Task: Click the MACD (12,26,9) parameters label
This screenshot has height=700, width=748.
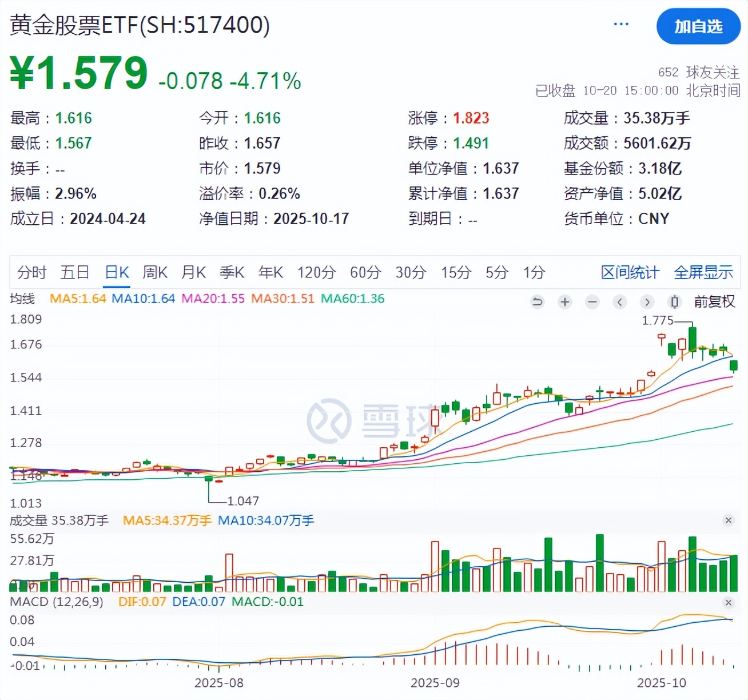Action: click(57, 602)
